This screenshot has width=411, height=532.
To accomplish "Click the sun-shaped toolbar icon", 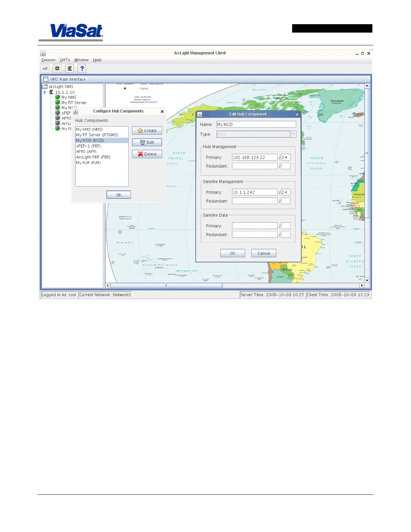I will point(57,69).
